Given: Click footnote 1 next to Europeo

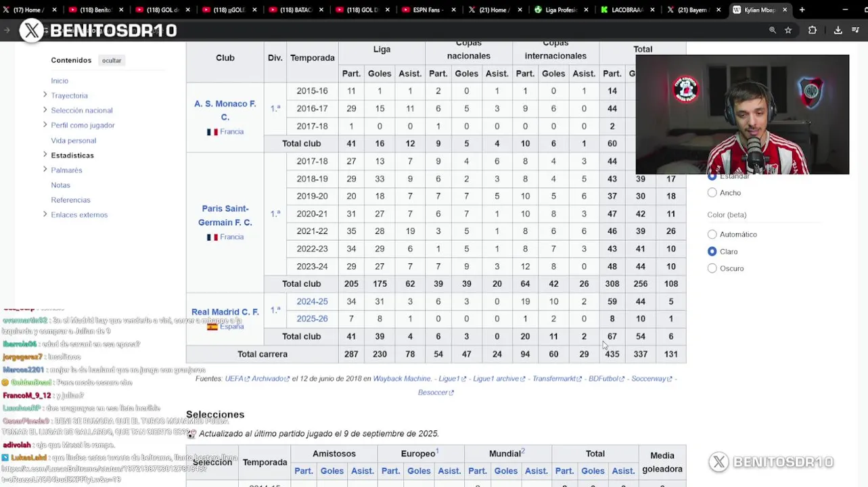Looking at the screenshot, I should pyautogui.click(x=437, y=451).
